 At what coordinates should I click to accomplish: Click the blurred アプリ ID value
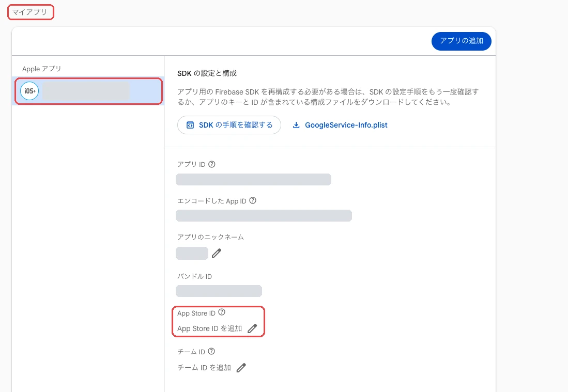point(254,180)
